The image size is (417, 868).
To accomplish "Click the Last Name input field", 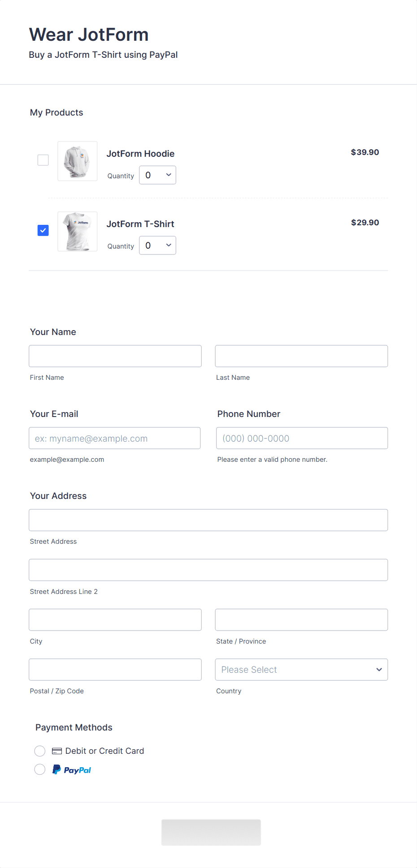I will click(301, 356).
